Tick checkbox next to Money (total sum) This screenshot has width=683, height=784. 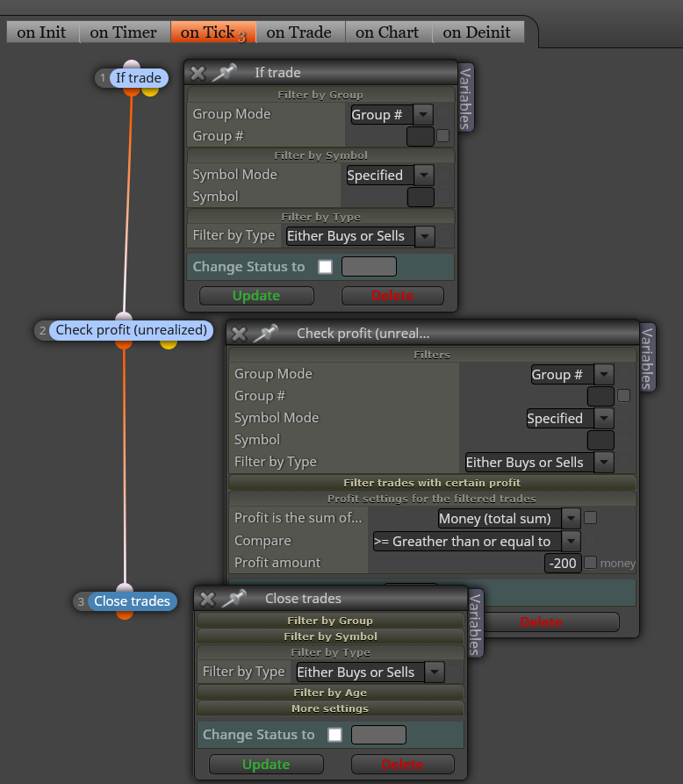coord(591,517)
